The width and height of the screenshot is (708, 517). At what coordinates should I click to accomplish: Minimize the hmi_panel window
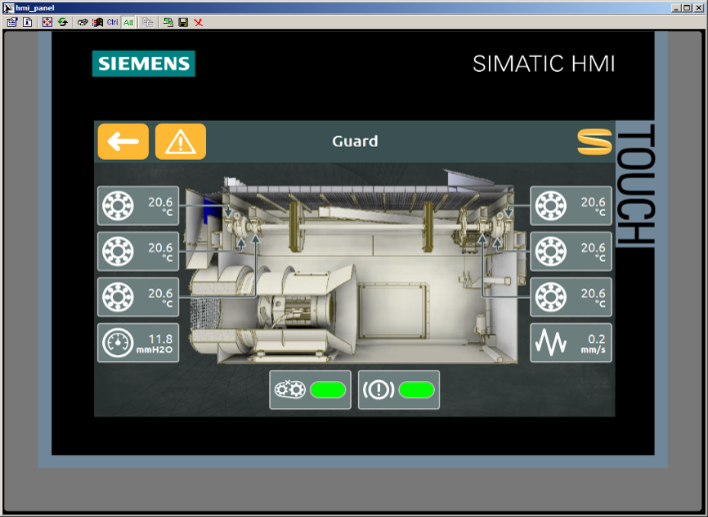(x=676, y=8)
